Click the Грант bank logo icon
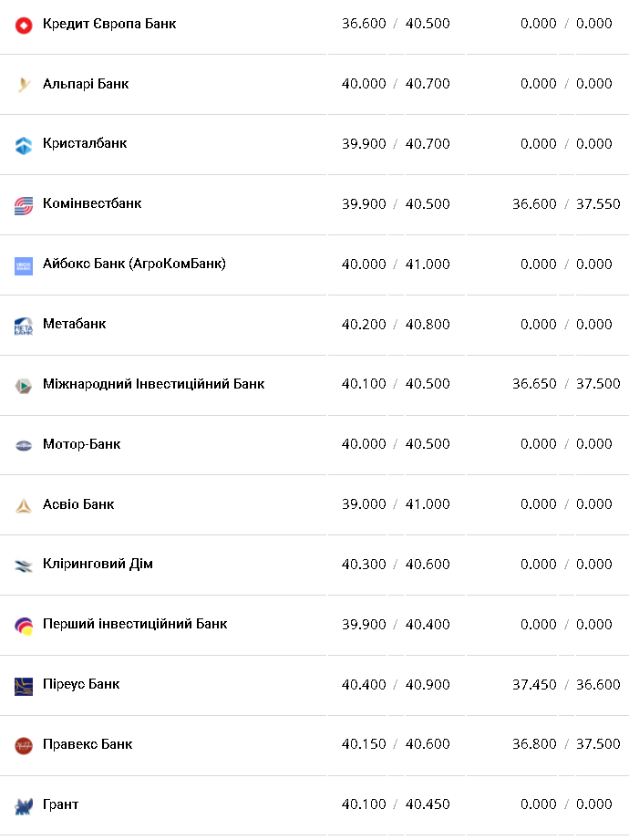 tap(24, 806)
